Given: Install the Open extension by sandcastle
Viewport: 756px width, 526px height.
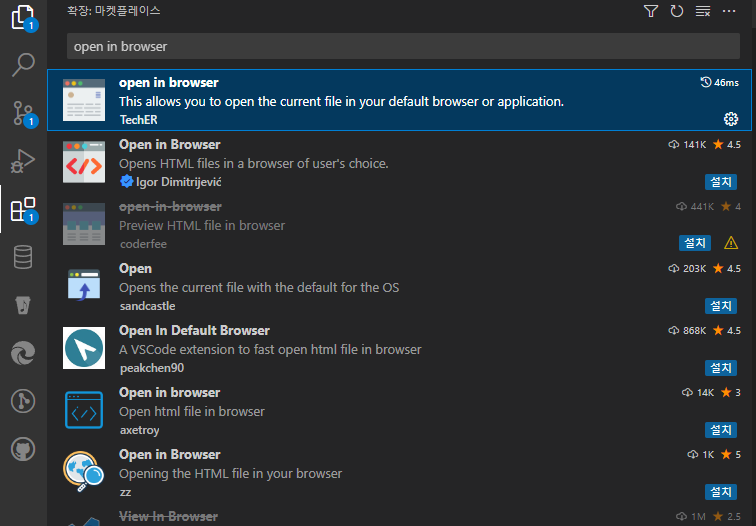Looking at the screenshot, I should tap(721, 306).
